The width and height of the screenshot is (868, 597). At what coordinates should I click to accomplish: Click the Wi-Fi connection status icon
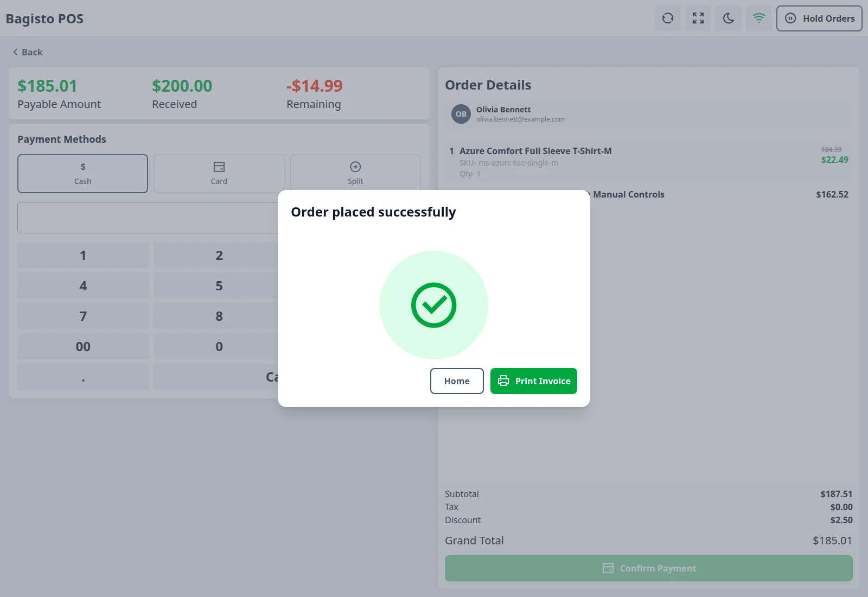[x=759, y=18]
